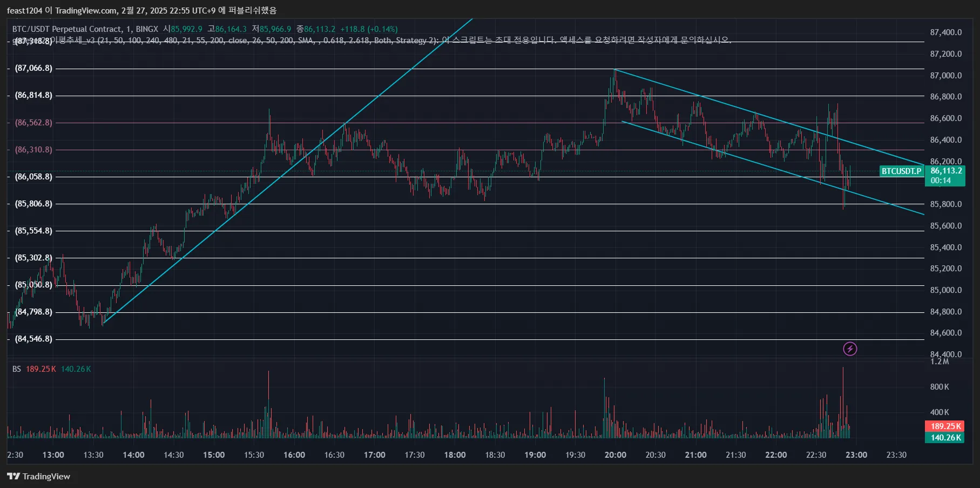Click the 400K volume axis label

(940, 412)
